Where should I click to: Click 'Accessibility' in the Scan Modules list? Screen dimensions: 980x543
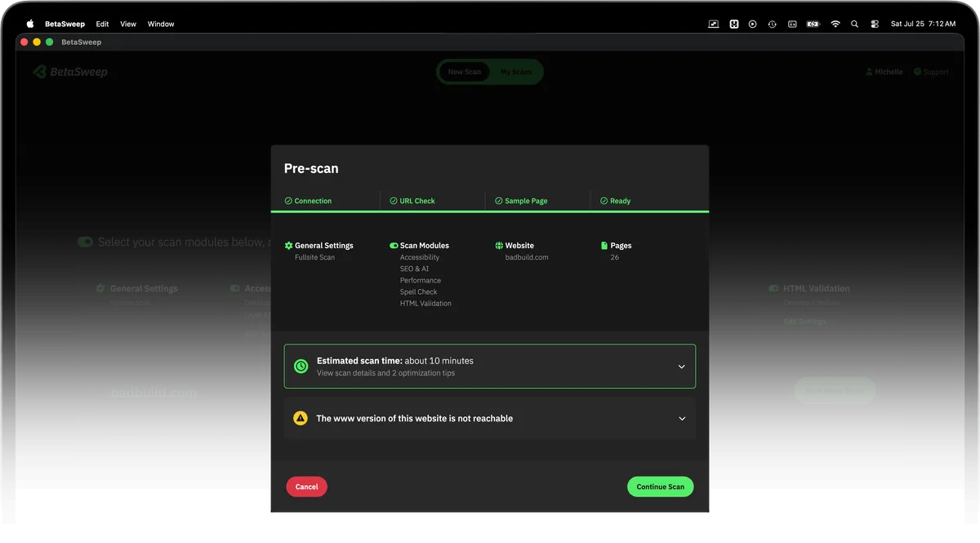tap(420, 257)
